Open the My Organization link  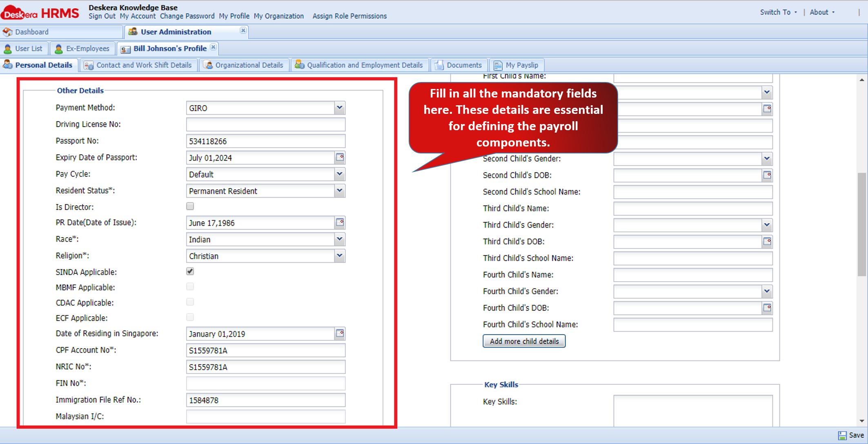[279, 16]
